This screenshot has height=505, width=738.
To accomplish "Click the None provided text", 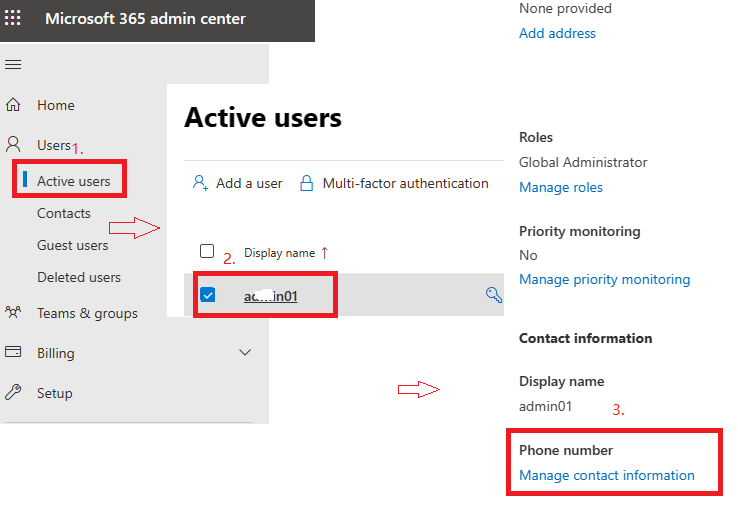I will (x=565, y=8).
